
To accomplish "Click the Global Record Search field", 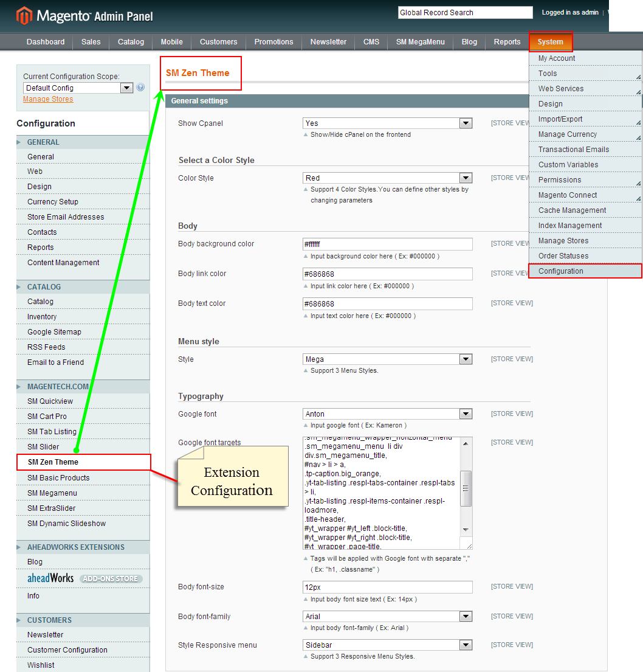I will (x=465, y=12).
